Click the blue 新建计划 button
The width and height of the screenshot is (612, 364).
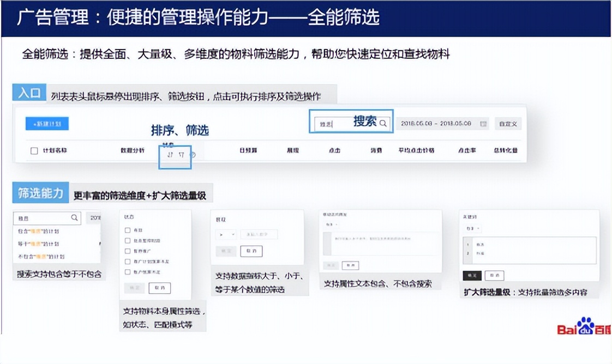tap(47, 124)
